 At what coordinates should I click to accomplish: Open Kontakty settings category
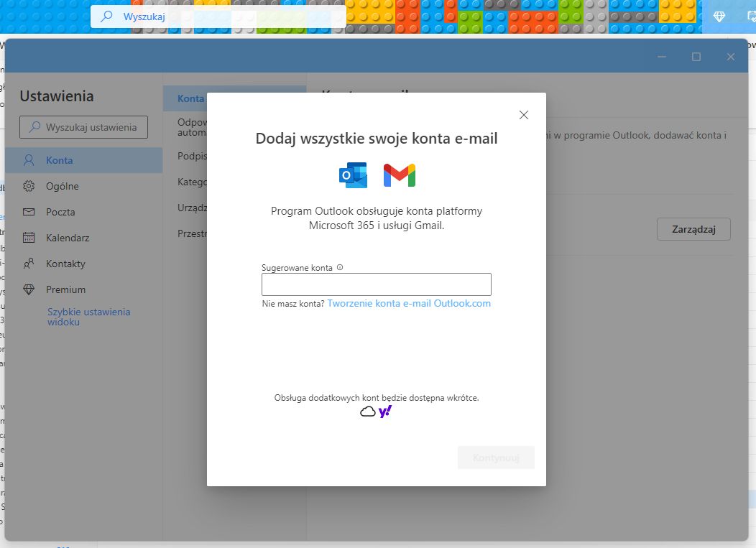pos(84,264)
